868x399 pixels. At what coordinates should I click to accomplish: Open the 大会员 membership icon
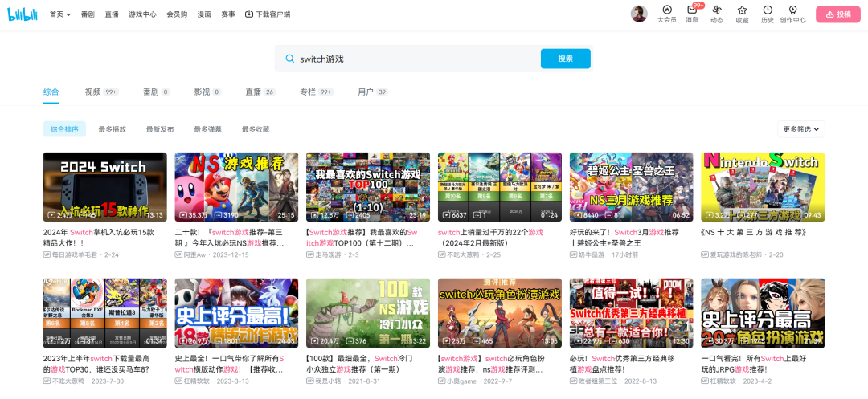tap(666, 10)
